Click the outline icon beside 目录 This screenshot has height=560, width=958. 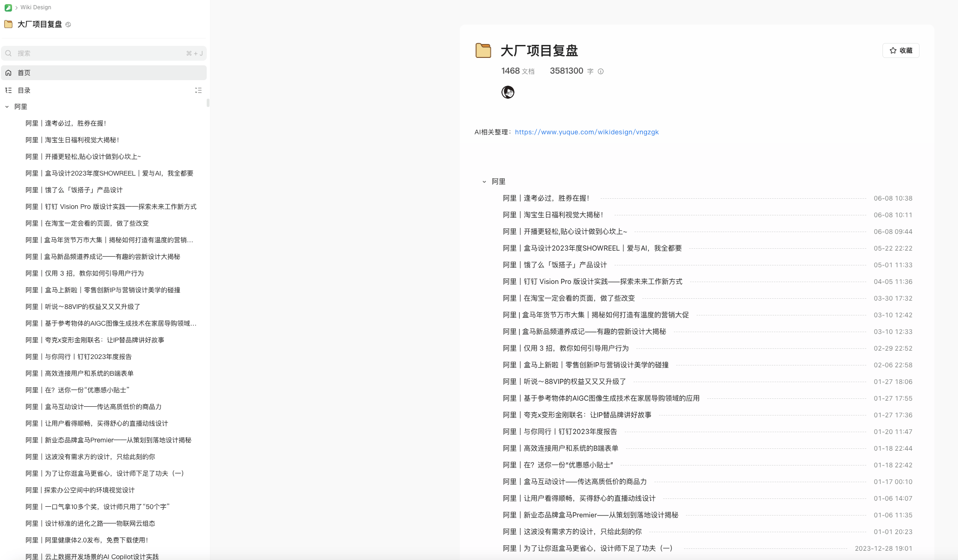pyautogui.click(x=8, y=90)
